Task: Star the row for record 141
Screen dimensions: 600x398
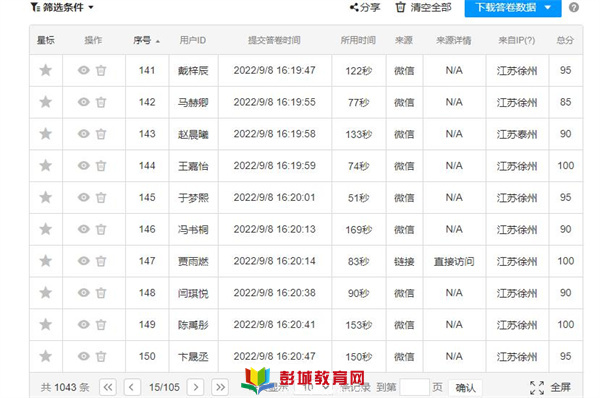Action: [46, 70]
